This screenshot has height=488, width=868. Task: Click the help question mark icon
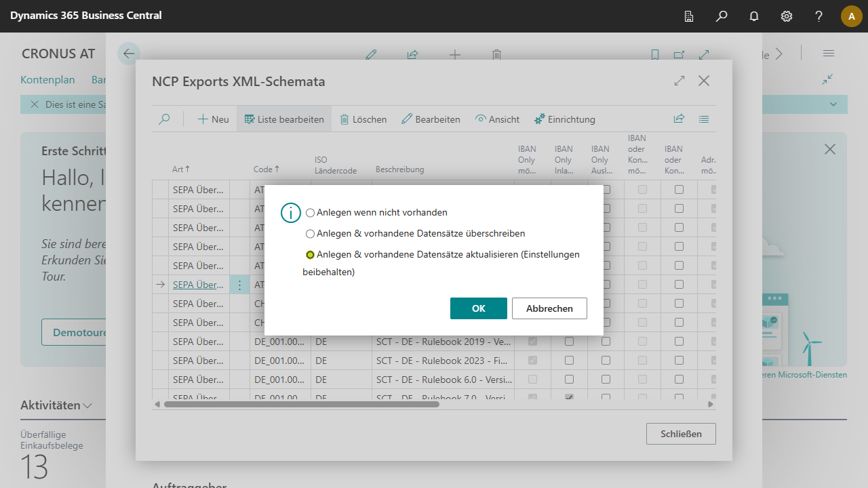819,16
